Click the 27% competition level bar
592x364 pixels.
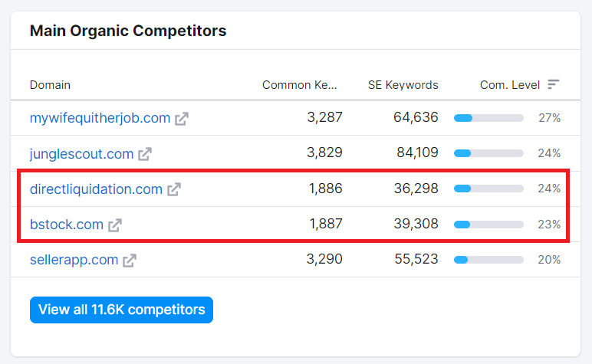[x=488, y=118]
